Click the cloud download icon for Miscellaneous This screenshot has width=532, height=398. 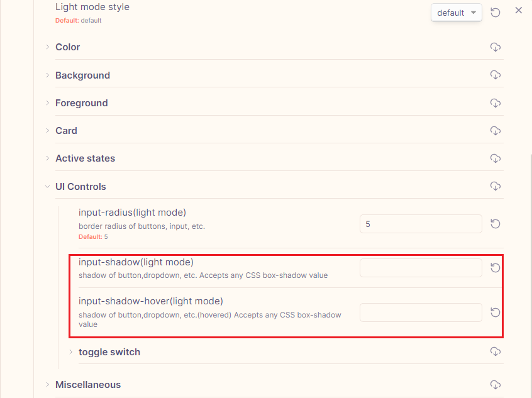pyautogui.click(x=496, y=384)
